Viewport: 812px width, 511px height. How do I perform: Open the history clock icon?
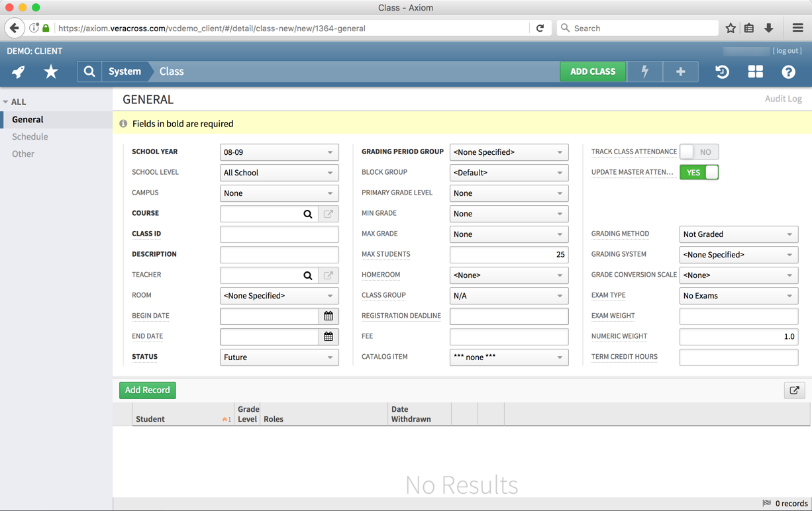pos(722,71)
